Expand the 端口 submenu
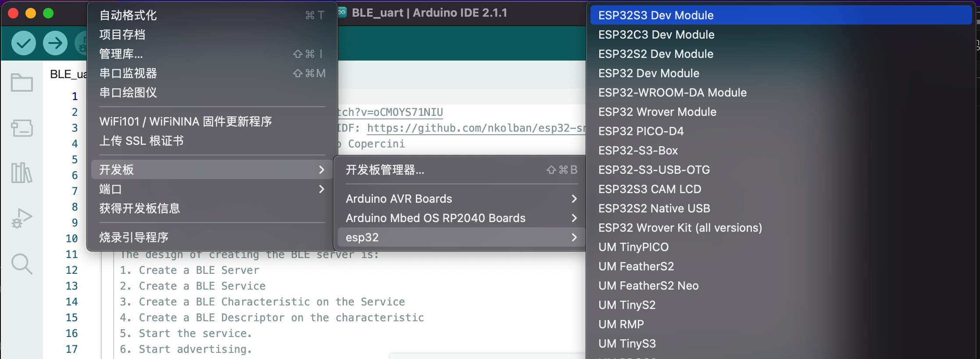Image resolution: width=980 pixels, height=359 pixels. pyautogui.click(x=212, y=189)
